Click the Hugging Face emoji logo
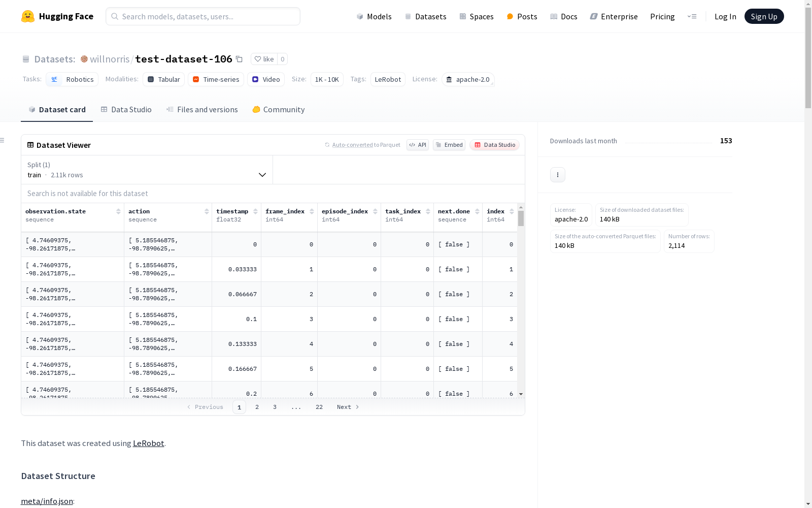 click(x=28, y=16)
